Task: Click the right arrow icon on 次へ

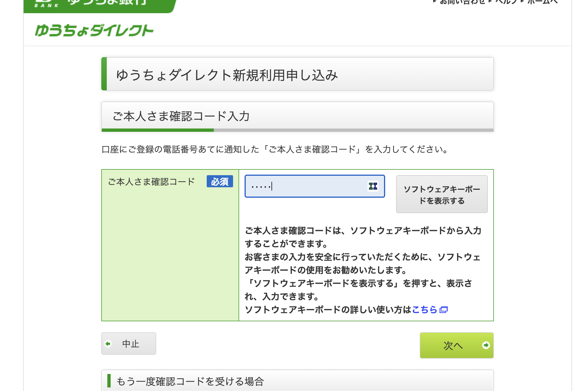Action: click(486, 345)
